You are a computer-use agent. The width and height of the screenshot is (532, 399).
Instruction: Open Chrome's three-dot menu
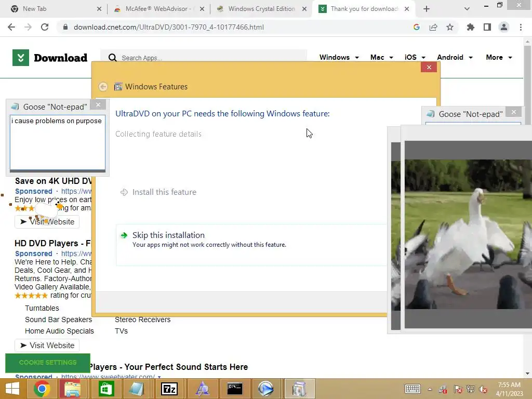(521, 27)
